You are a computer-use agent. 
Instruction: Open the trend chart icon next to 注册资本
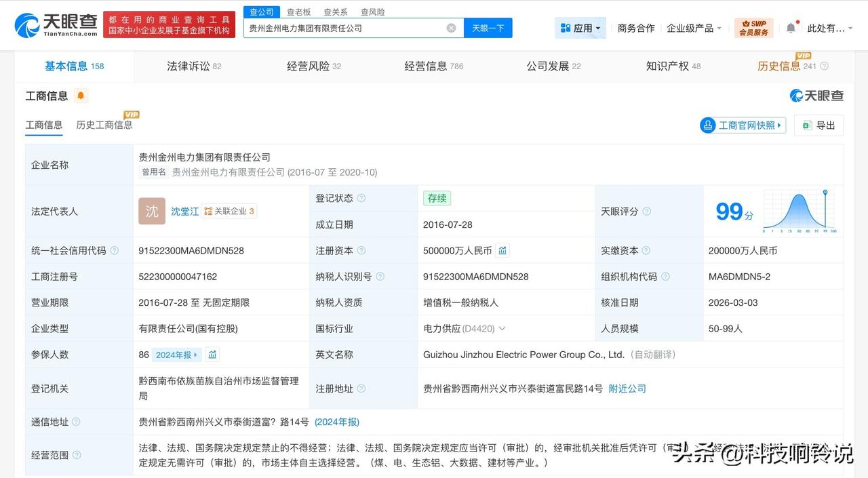502,250
